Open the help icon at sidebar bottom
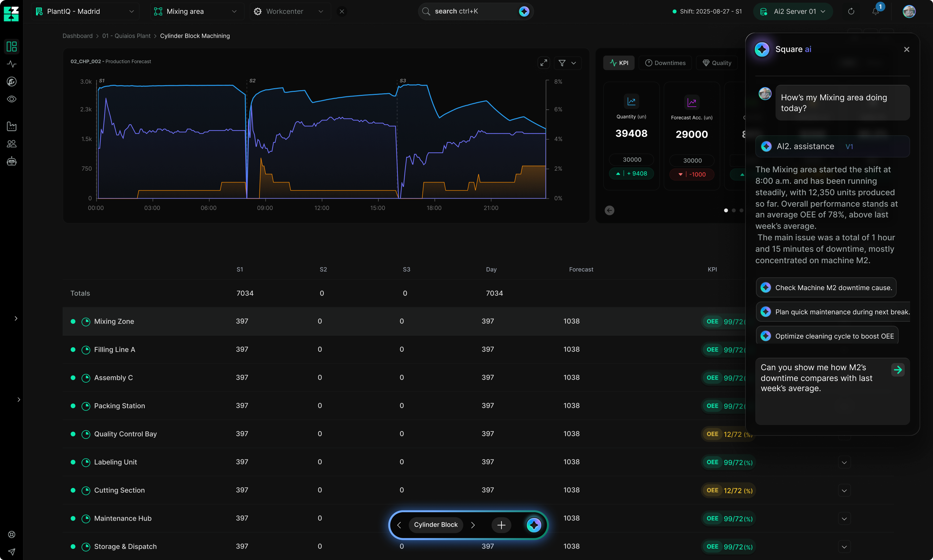This screenshot has width=933, height=560. [11, 534]
